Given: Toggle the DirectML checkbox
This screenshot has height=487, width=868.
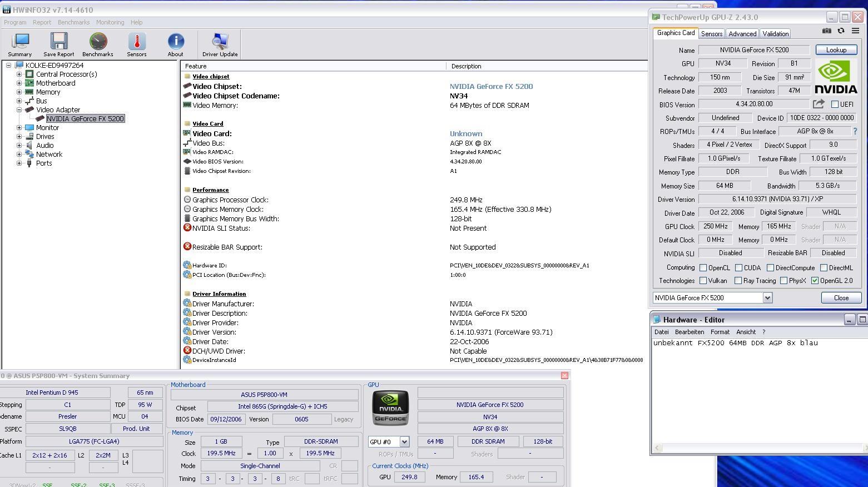Looking at the screenshot, I should pos(824,267).
